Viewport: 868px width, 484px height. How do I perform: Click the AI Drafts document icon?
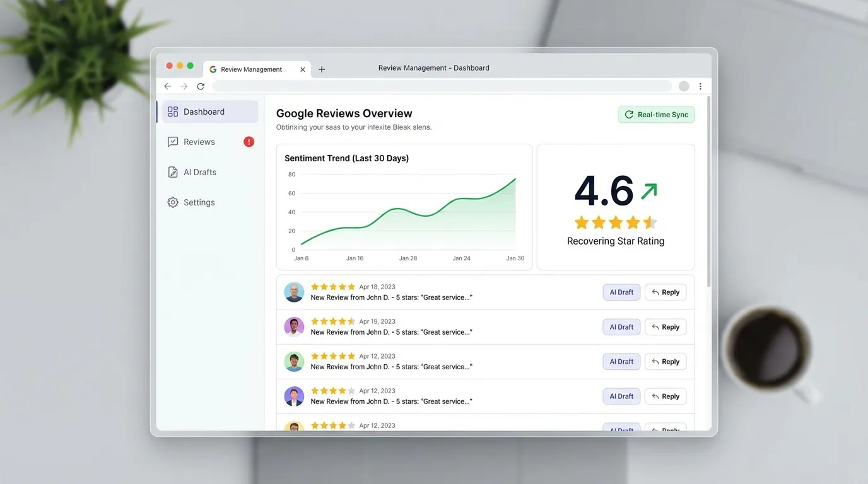(x=173, y=172)
